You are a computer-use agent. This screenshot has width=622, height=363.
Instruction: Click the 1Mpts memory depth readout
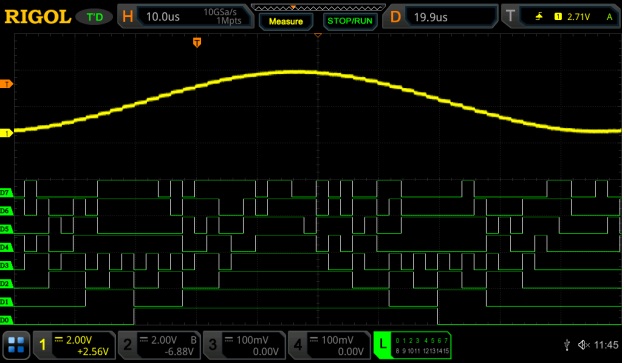(229, 21)
